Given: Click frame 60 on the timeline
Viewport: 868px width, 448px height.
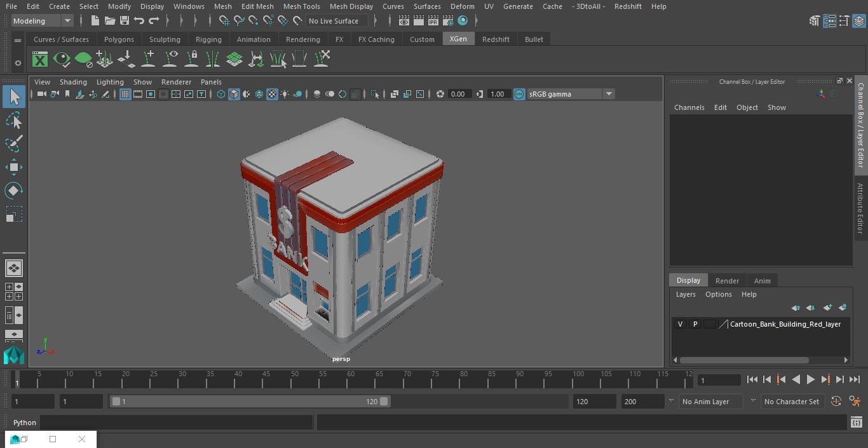Looking at the screenshot, I should [x=351, y=379].
